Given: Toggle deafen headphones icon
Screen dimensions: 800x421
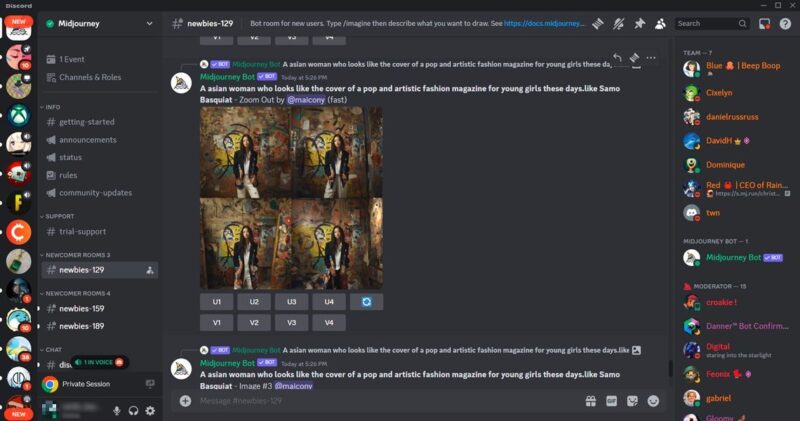Looking at the screenshot, I should pyautogui.click(x=133, y=410).
